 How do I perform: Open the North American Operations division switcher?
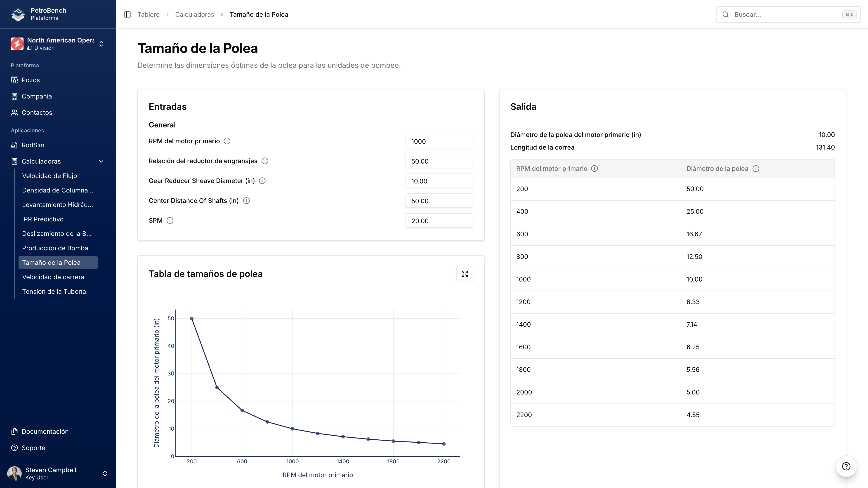[58, 44]
